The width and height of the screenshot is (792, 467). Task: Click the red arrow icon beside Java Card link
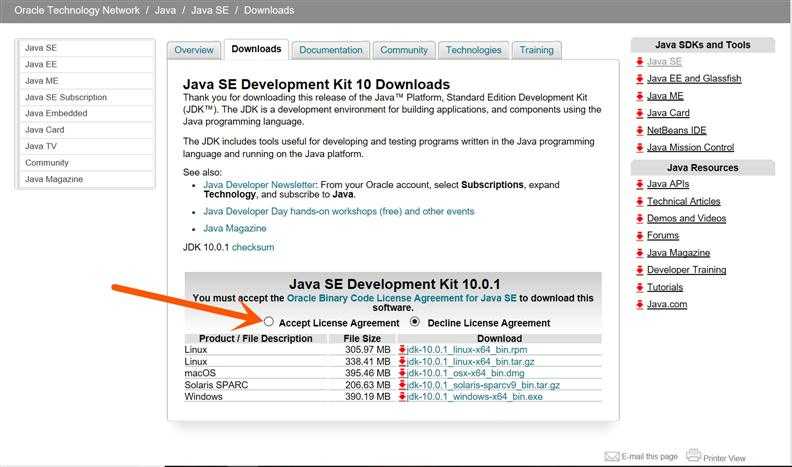click(x=639, y=113)
